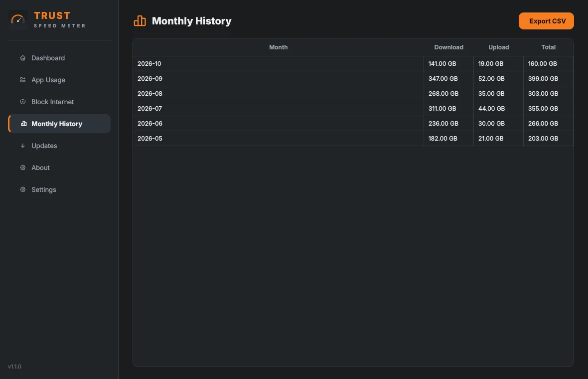The width and height of the screenshot is (588, 379).
Task: Click the Trust speedometer logo icon
Action: click(x=17, y=19)
